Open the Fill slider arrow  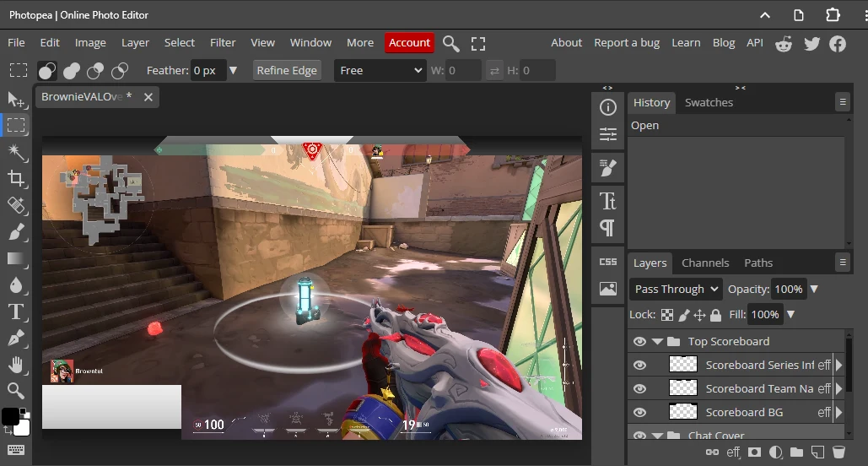click(790, 315)
